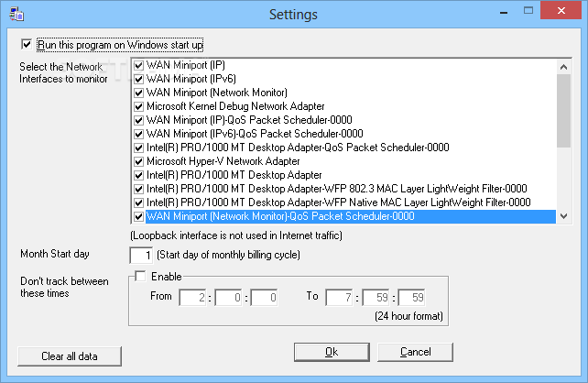Image resolution: width=588 pixels, height=383 pixels.
Task: Uncheck WAN Miniport (Network Monitor)-QoS Packet Scheduler-0000 checkbox
Action: point(138,216)
